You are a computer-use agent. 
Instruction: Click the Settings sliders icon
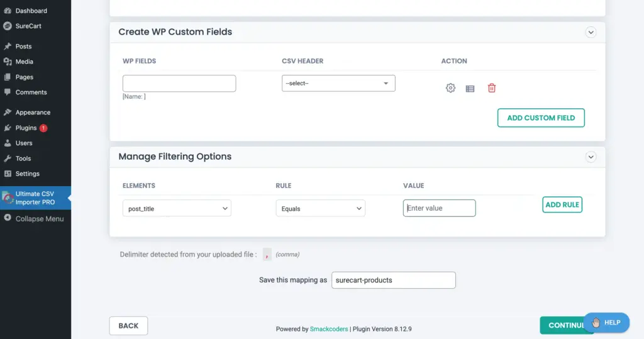pyautogui.click(x=8, y=174)
